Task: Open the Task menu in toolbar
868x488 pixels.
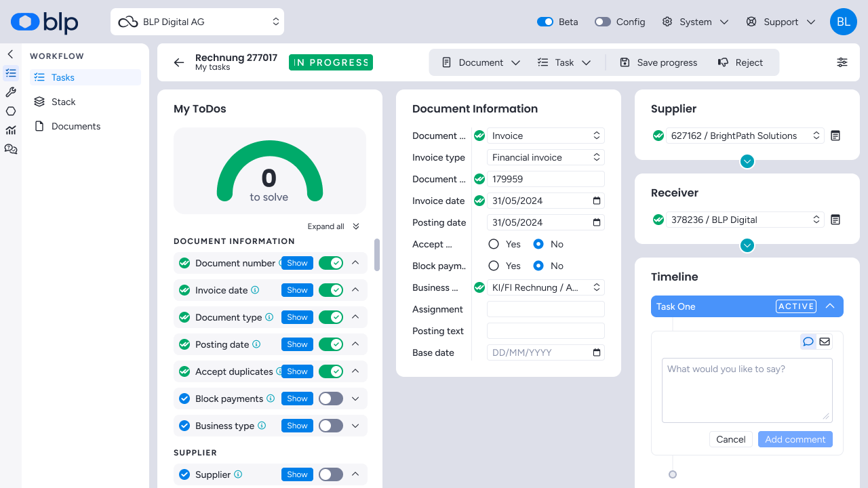Action: (564, 62)
